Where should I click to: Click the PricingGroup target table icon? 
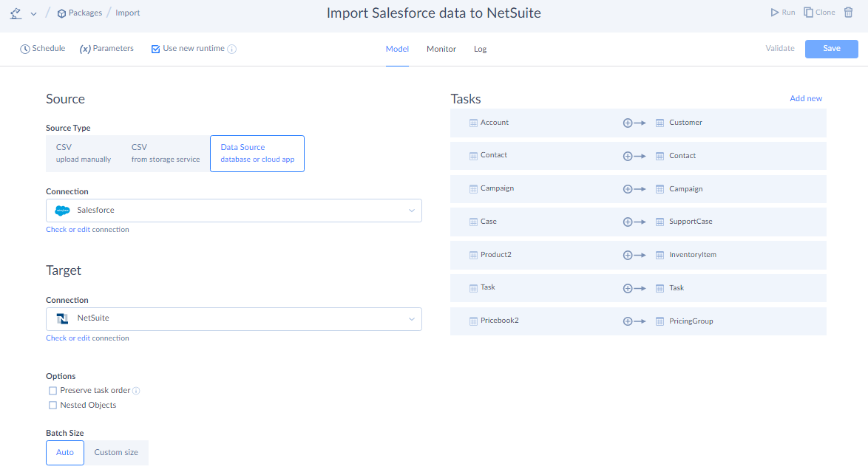pos(660,321)
